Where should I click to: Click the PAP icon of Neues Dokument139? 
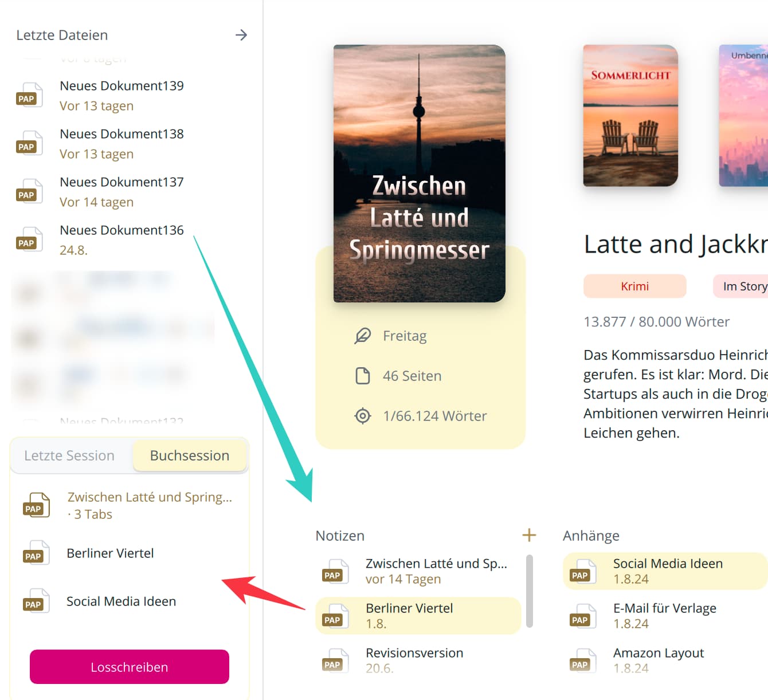pyautogui.click(x=29, y=96)
